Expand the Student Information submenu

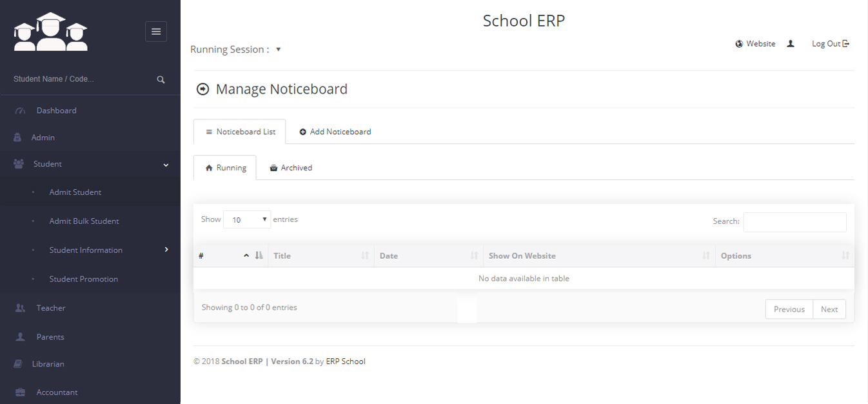166,250
